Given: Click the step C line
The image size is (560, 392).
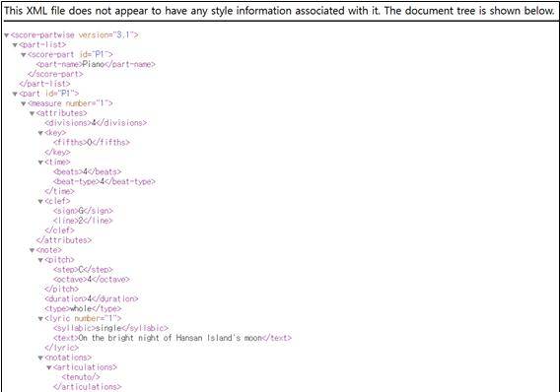Looking at the screenshot, I should [83, 269].
